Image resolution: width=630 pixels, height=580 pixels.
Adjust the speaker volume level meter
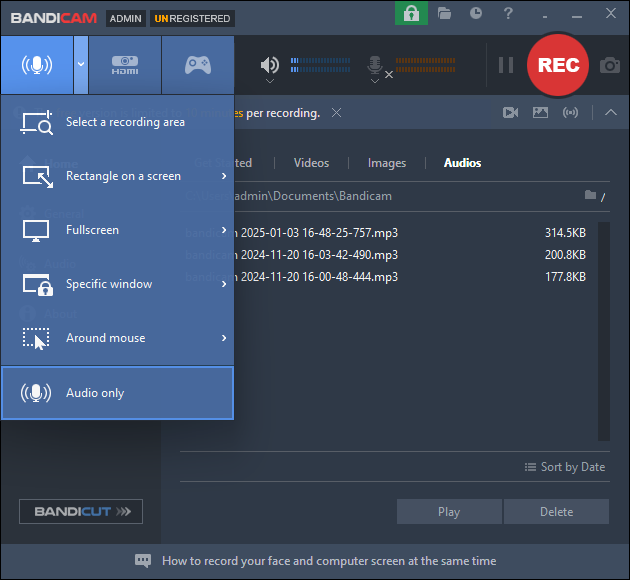320,65
